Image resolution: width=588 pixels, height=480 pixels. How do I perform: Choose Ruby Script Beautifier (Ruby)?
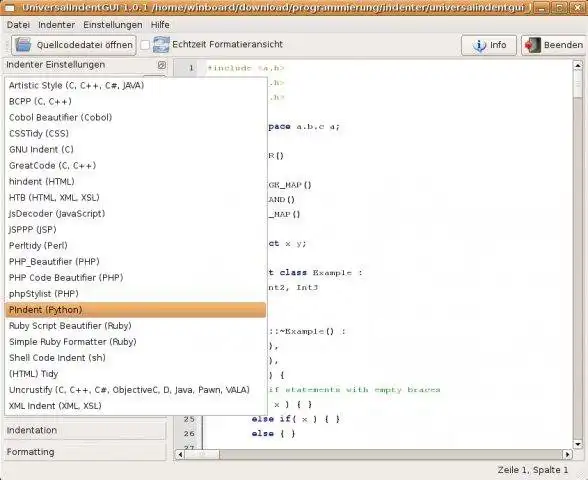coord(136,326)
